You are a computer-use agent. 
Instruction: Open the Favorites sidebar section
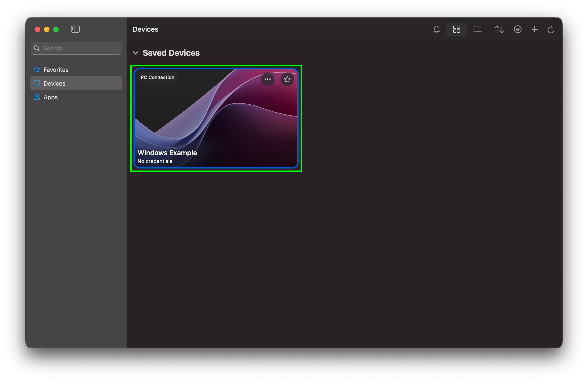[56, 70]
